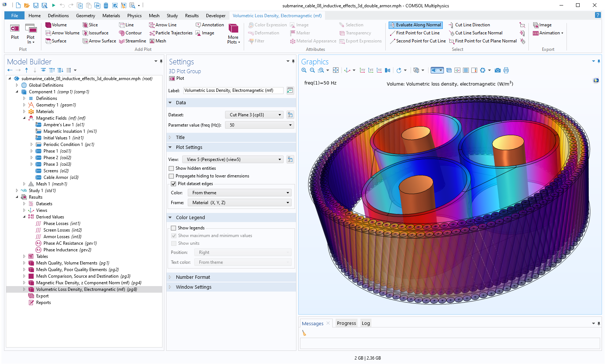606x364 pixels.
Task: Collapse the Magnetic Fields (mf) tree node
Action: click(24, 118)
